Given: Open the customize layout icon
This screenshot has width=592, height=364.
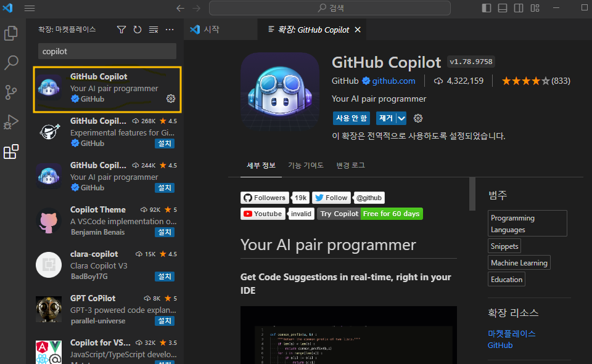Looking at the screenshot, I should (535, 8).
